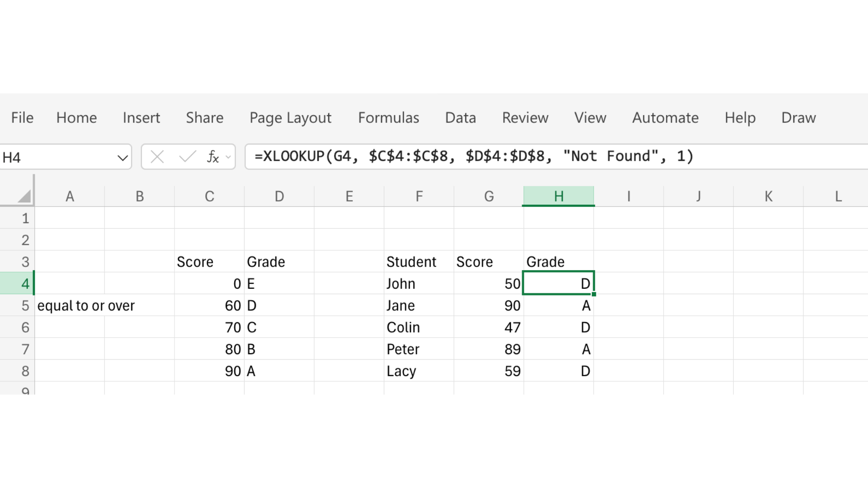Click the Automate tab
The height and width of the screenshot is (488, 868).
coord(665,118)
